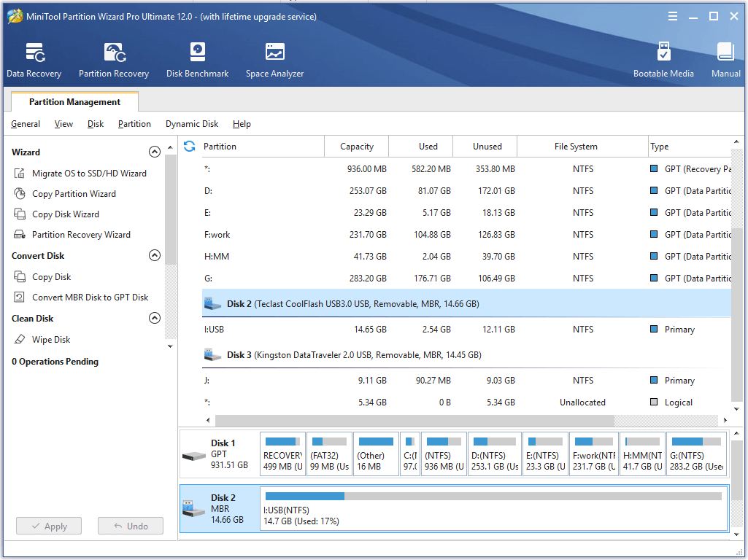Image resolution: width=748 pixels, height=560 pixels.
Task: Click the Partition Recovery Wizard icon
Action: pos(20,235)
